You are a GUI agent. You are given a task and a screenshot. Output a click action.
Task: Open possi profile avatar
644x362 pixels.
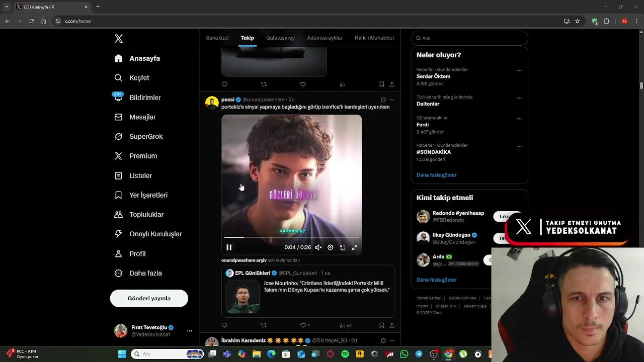tap(212, 103)
